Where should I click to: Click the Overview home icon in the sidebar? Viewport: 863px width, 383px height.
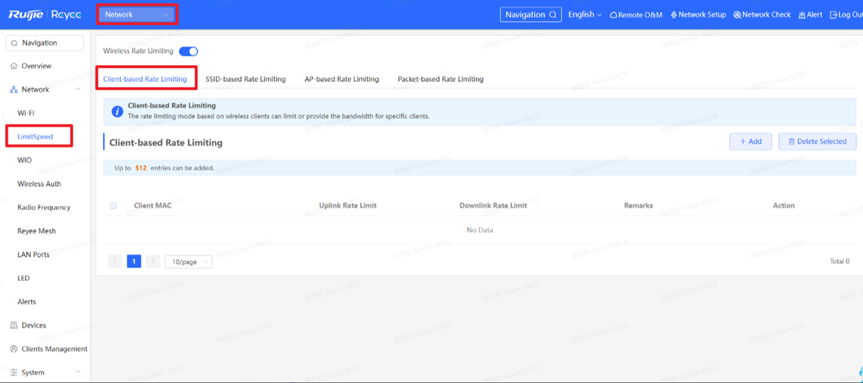tap(14, 66)
